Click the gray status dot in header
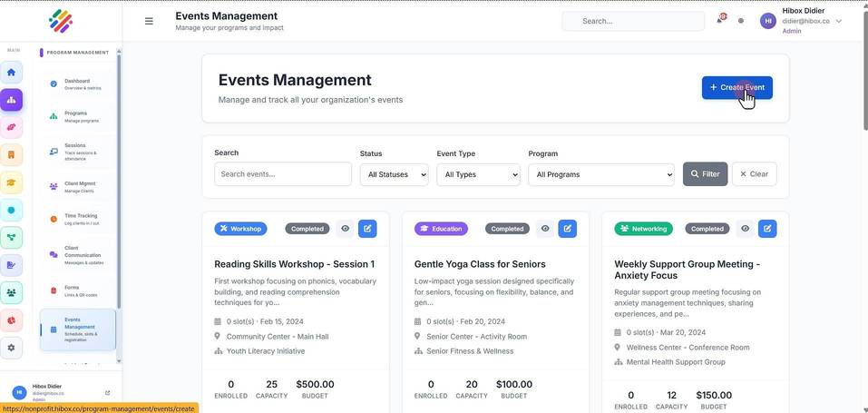The height and width of the screenshot is (413, 868). (741, 21)
